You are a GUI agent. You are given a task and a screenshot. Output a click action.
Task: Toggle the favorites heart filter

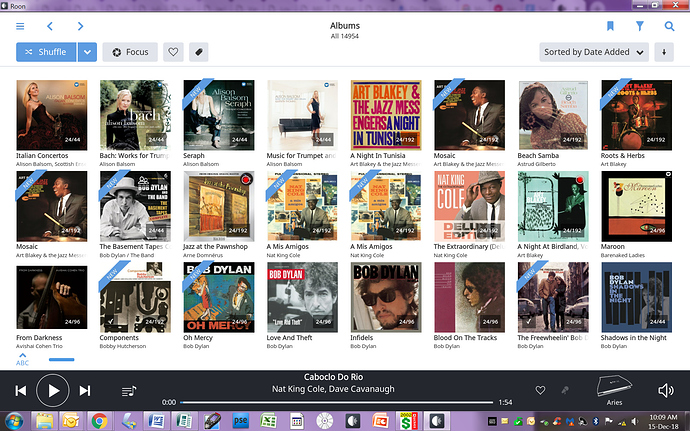click(x=173, y=52)
